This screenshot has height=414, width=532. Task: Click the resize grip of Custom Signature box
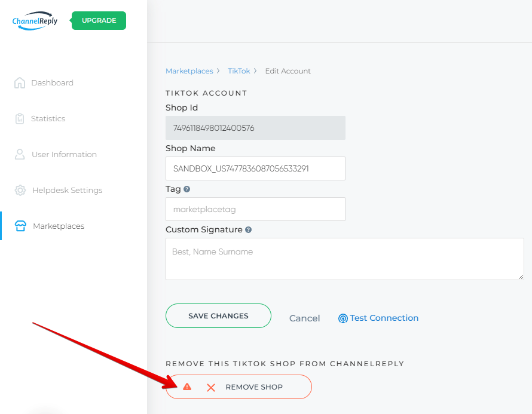[521, 277]
